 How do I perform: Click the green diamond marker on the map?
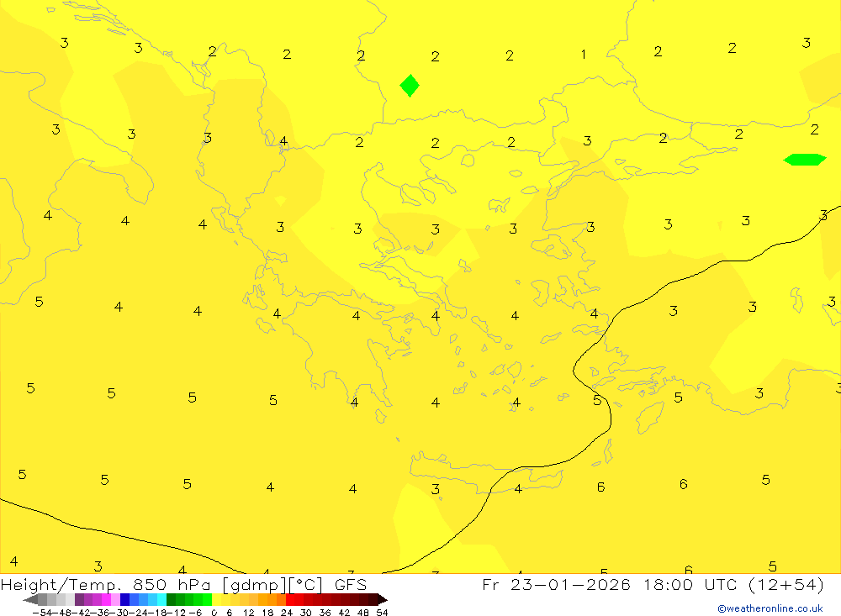tap(410, 86)
